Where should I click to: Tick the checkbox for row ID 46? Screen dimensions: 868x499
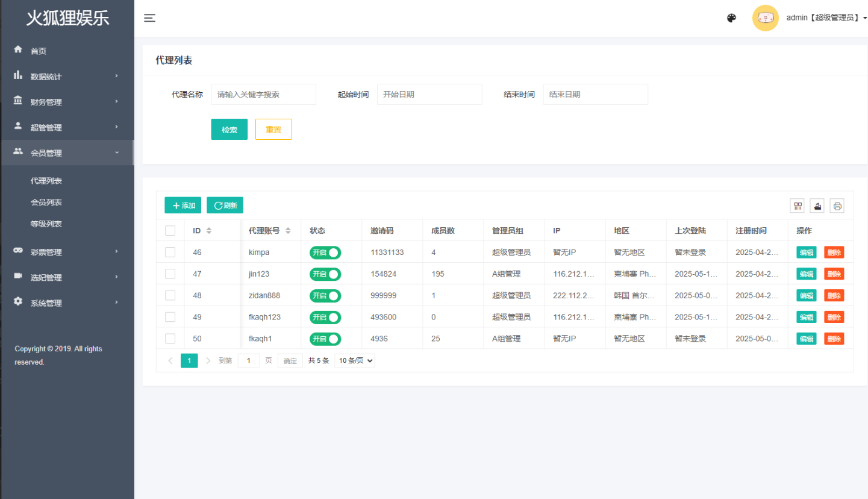170,252
